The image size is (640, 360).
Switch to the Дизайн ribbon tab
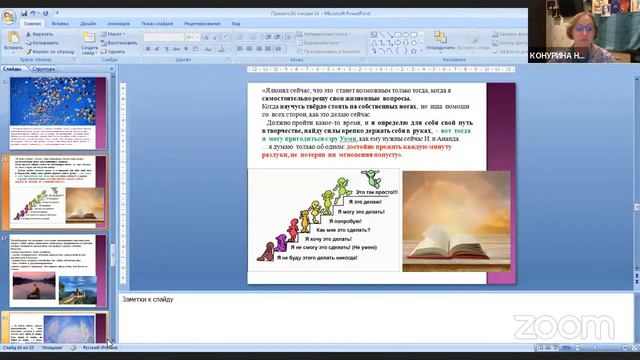88,24
